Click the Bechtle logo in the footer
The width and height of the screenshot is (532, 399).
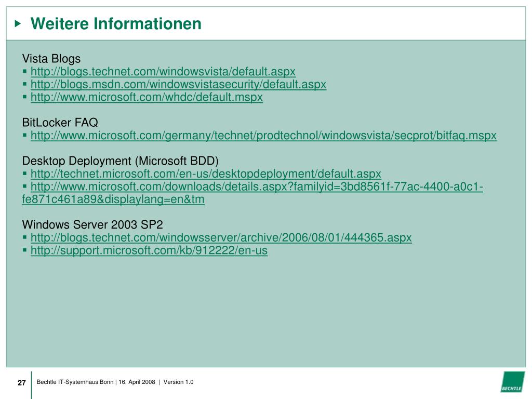[512, 382]
